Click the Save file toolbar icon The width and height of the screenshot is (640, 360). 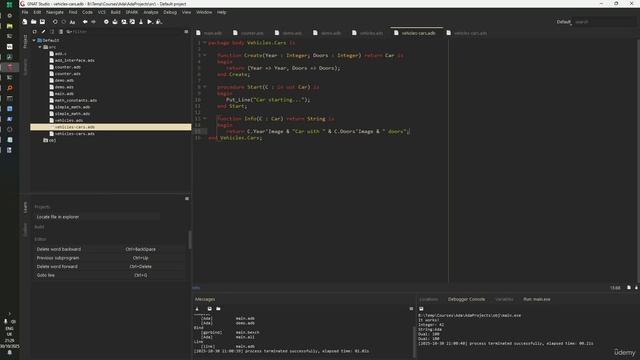42,22
